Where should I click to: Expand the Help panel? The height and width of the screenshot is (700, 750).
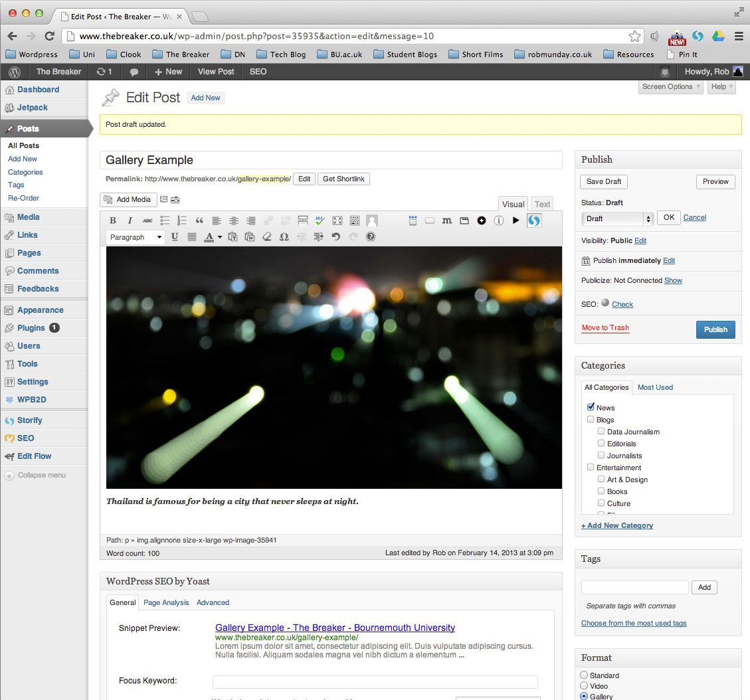(x=721, y=86)
